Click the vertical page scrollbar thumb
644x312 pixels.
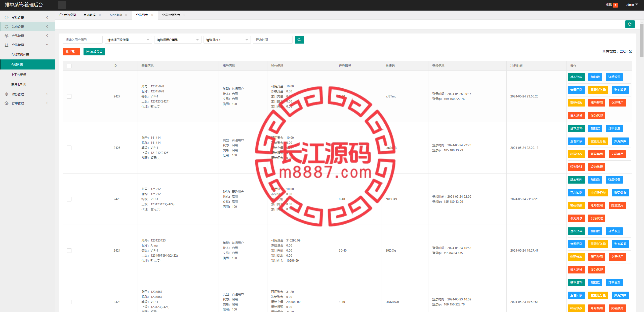(642, 40)
